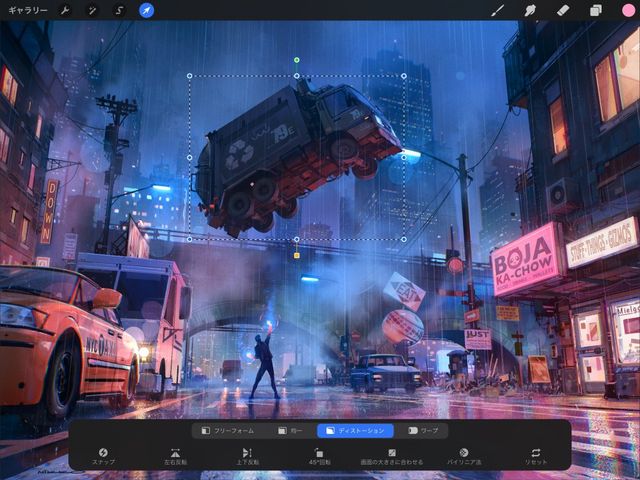Viewport: 640px width, 480px height.
Task: Open the ギャラリー gallery
Action: point(28,10)
